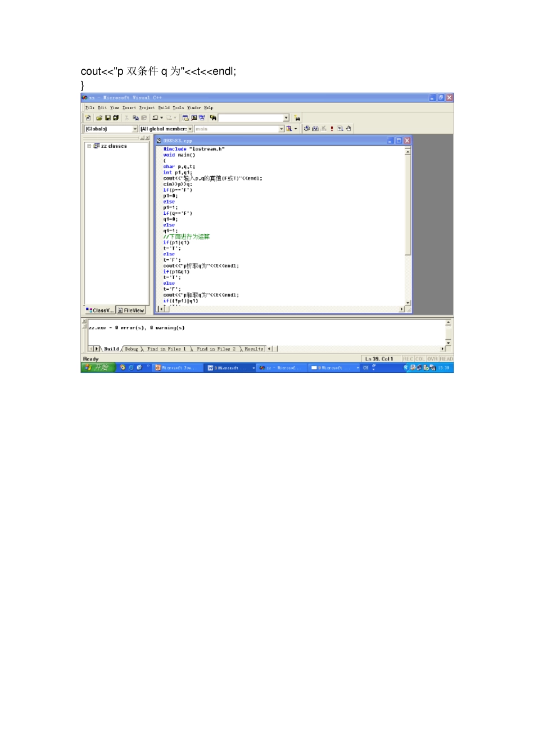
Task: Open the WizardBar actions dropdown arrow
Action: pos(296,129)
